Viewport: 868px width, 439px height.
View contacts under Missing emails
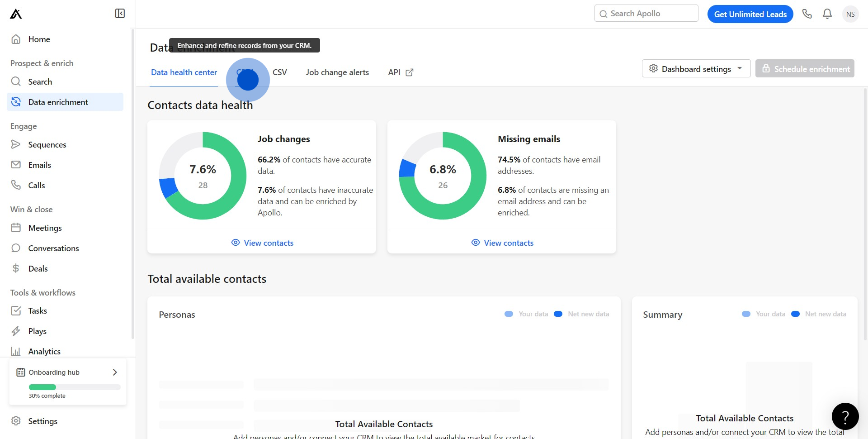(x=502, y=243)
